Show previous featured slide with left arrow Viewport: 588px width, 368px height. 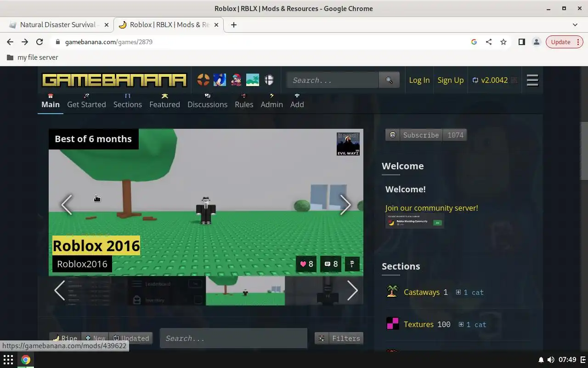click(67, 205)
